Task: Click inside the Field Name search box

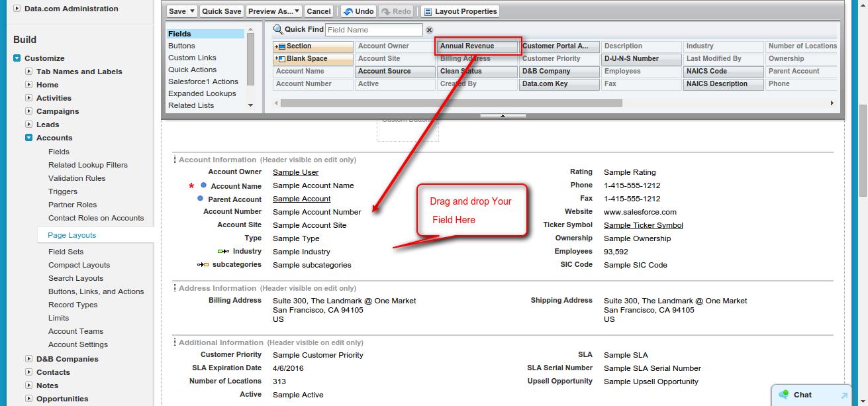Action: 374,30
